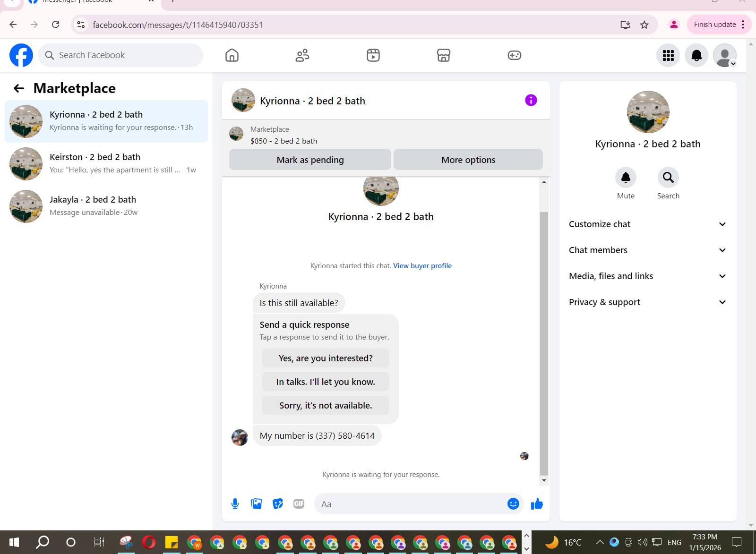Send a thumbs-up like
The image size is (756, 554).
537,504
